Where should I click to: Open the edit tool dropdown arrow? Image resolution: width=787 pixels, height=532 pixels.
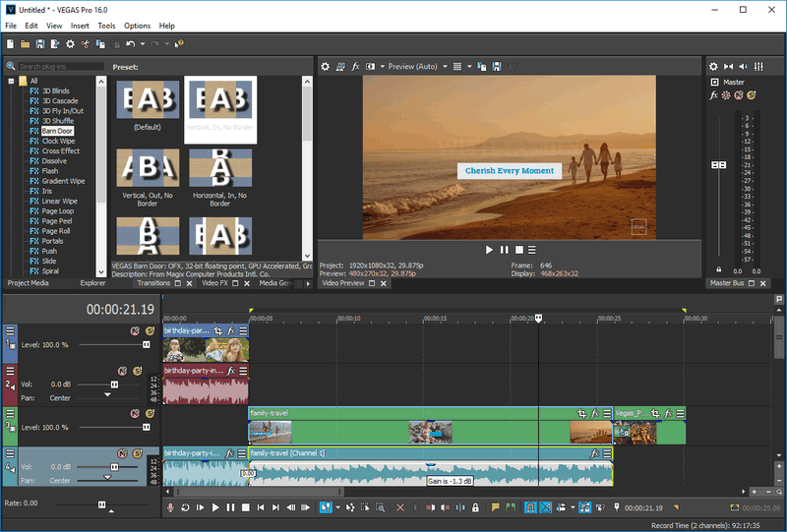(x=337, y=507)
